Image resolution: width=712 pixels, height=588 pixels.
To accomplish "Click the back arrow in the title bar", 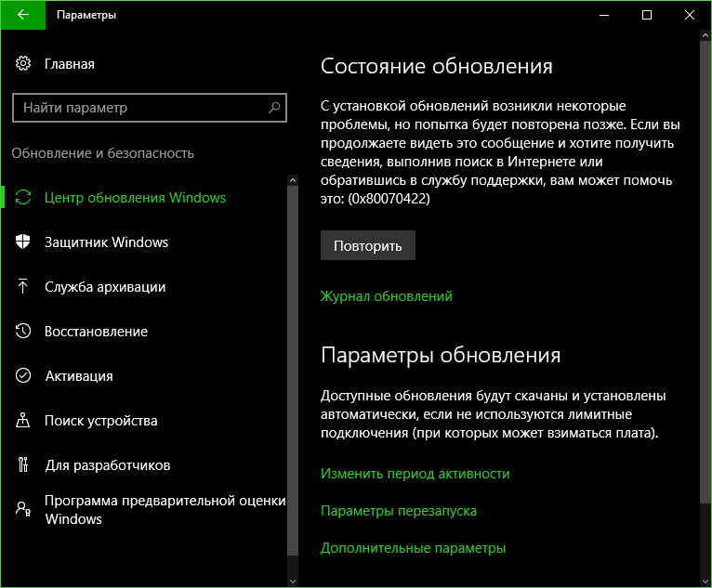I will [x=22, y=15].
